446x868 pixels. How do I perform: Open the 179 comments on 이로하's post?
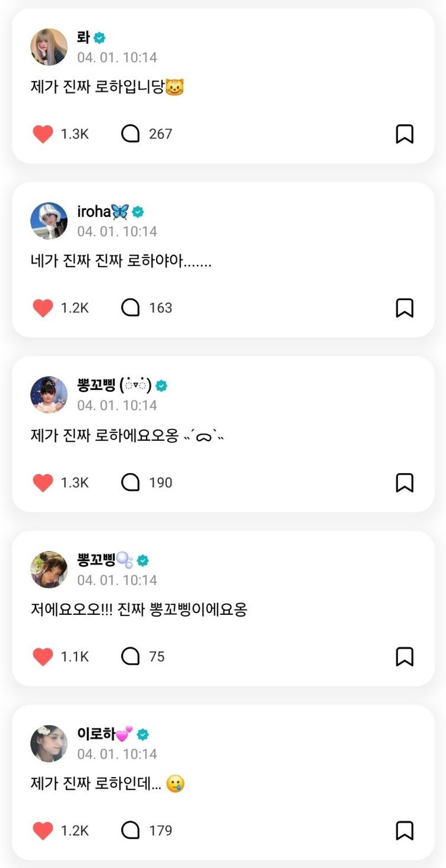[130, 831]
